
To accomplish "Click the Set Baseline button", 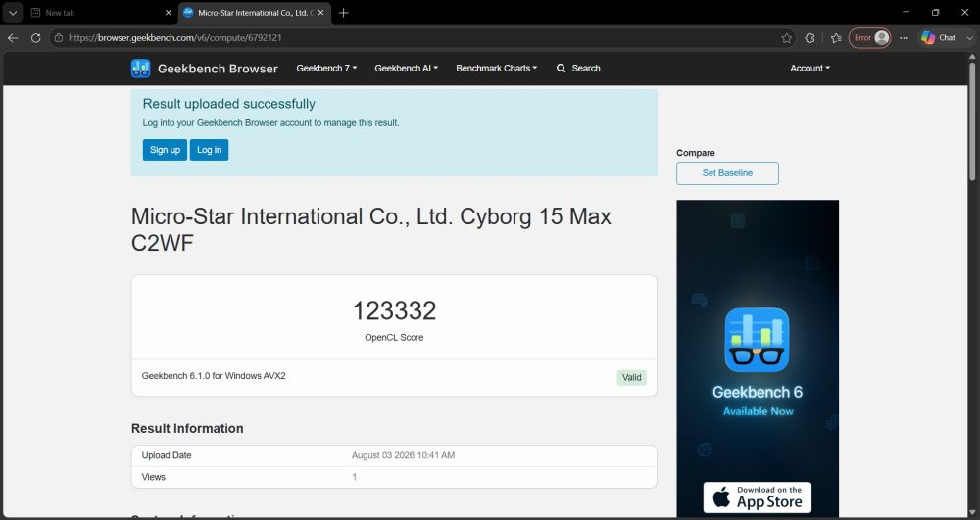I will point(727,173).
